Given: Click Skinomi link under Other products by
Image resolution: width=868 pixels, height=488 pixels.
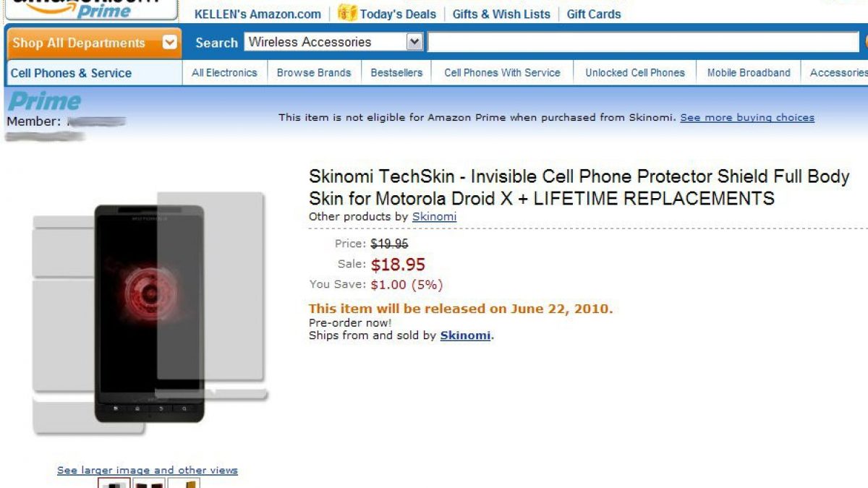Looking at the screenshot, I should (434, 216).
